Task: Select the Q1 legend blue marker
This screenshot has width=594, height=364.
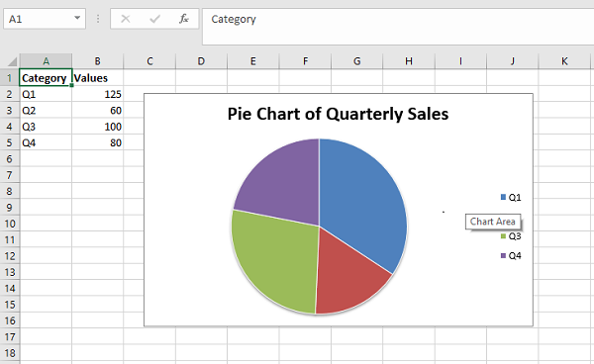Action: pyautogui.click(x=503, y=197)
